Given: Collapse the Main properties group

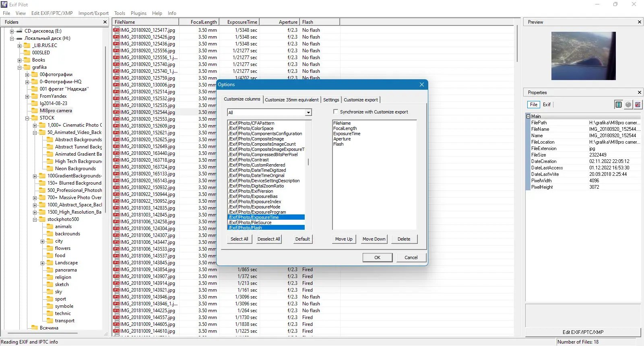Looking at the screenshot, I should coord(528,116).
